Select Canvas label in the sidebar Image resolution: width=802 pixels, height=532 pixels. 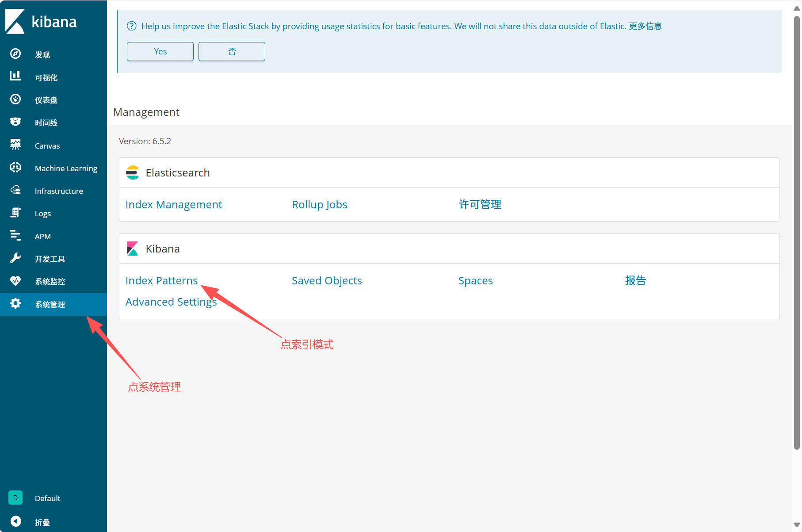[47, 146]
